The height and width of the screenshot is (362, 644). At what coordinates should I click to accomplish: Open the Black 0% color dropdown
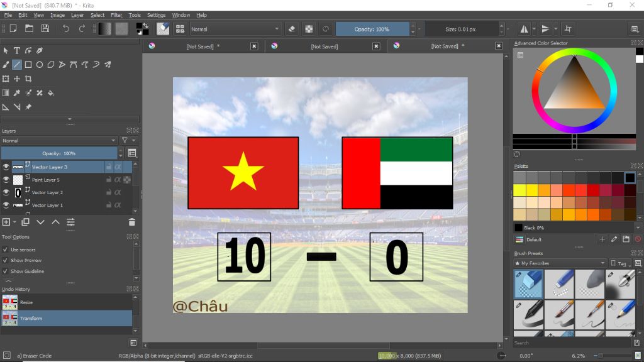pos(638,228)
